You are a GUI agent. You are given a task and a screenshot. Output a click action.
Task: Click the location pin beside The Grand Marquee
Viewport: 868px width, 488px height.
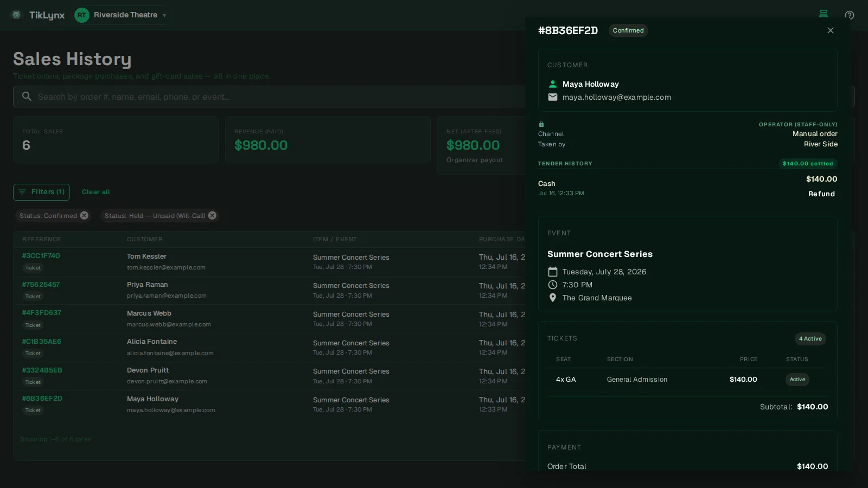coord(553,298)
